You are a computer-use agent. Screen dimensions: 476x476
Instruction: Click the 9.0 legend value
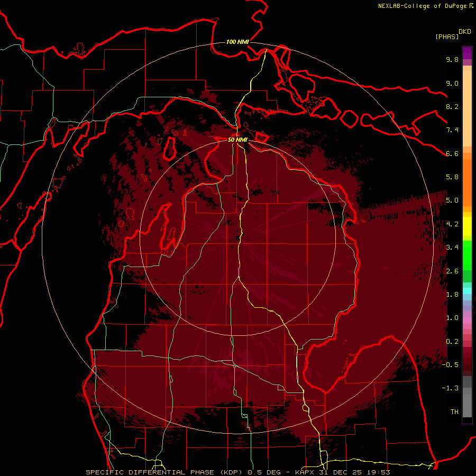(452, 83)
